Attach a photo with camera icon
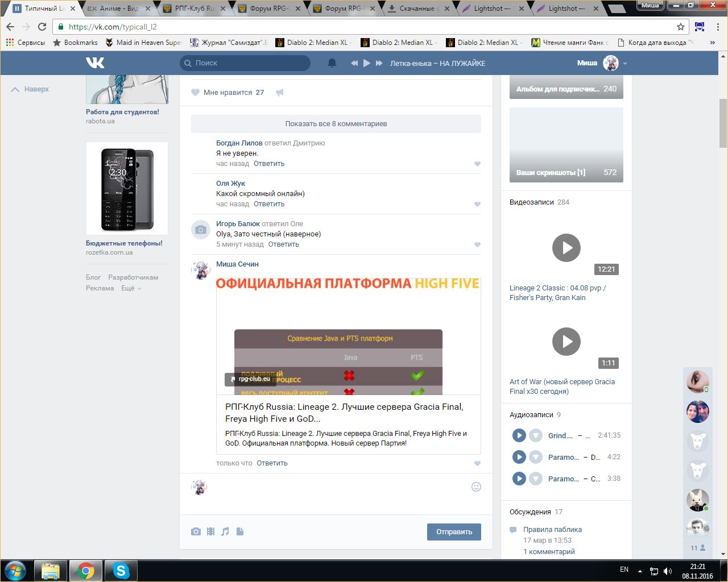This screenshot has width=728, height=582. tap(196, 531)
